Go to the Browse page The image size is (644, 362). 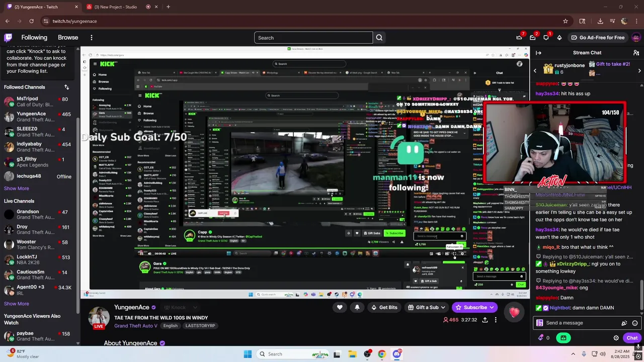[68, 38]
